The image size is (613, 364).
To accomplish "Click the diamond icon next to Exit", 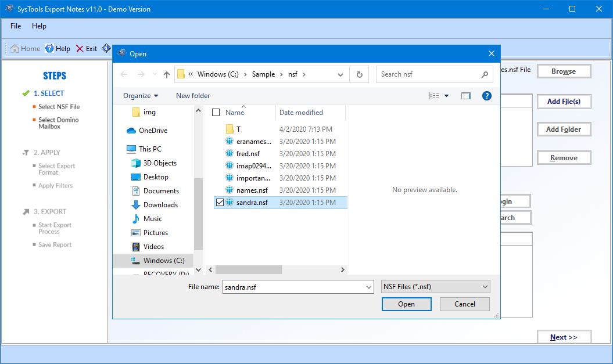I will point(106,48).
